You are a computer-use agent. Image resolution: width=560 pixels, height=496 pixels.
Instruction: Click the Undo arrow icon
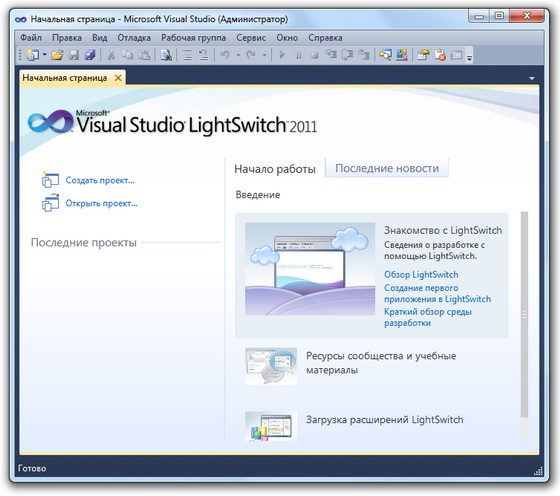pos(225,55)
